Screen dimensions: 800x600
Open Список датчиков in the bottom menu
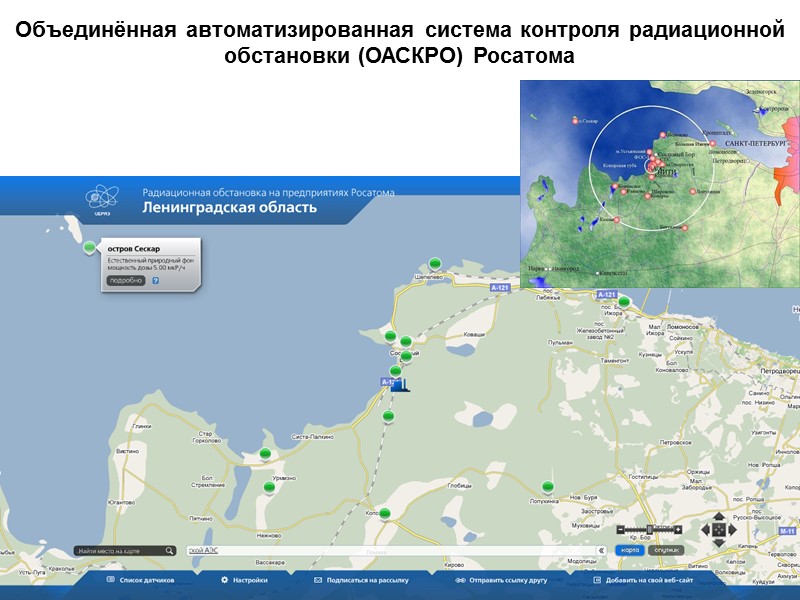coord(141,580)
